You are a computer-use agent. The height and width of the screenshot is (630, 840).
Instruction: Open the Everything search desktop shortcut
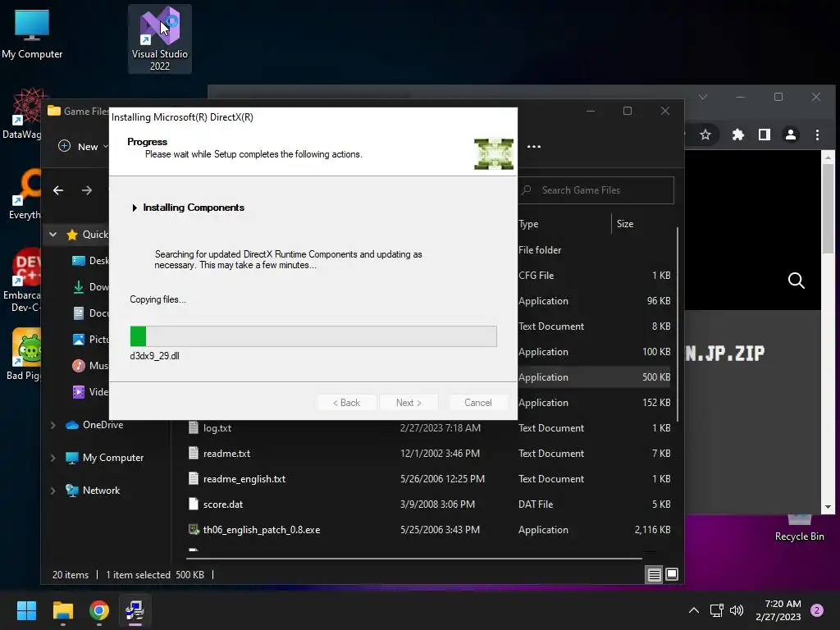click(x=24, y=194)
